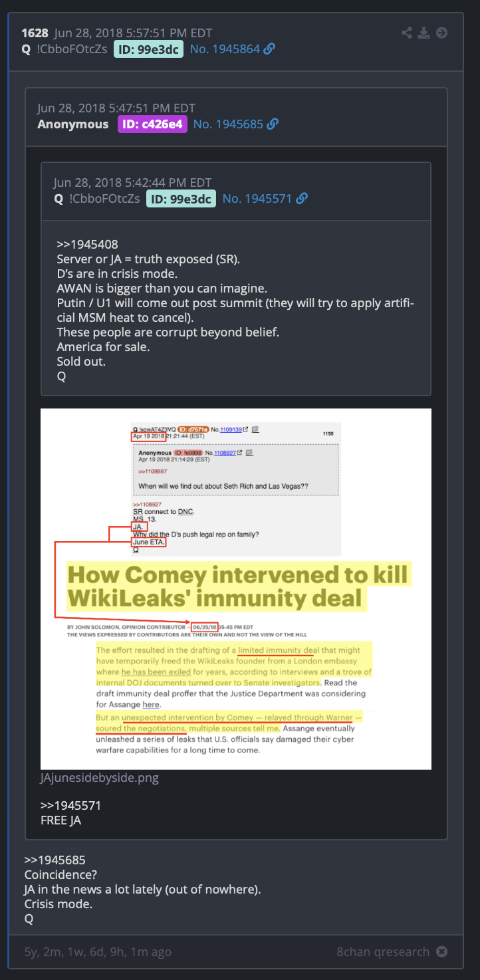The image size is (480, 980).
Task: Follow the >>1945571 reply reference
Action: point(70,806)
